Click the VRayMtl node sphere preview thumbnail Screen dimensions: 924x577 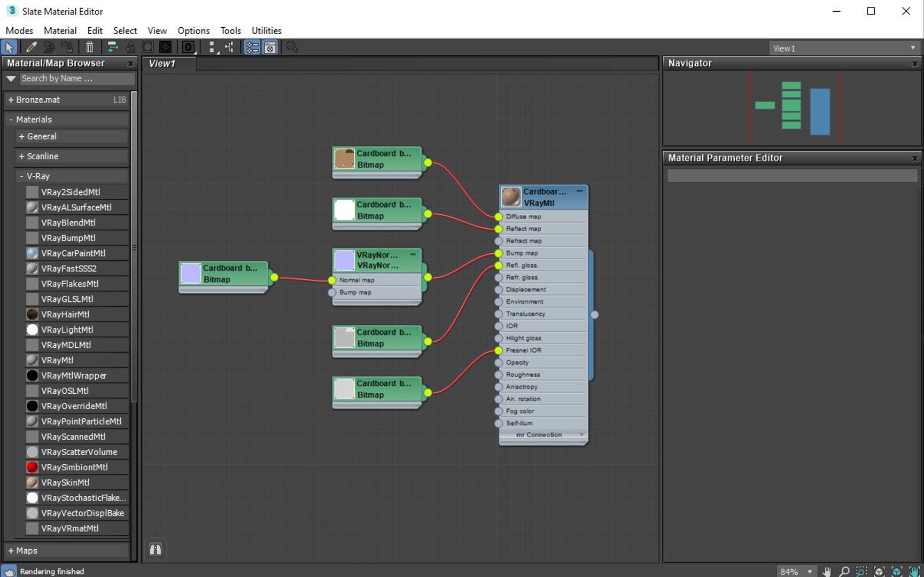tap(511, 197)
